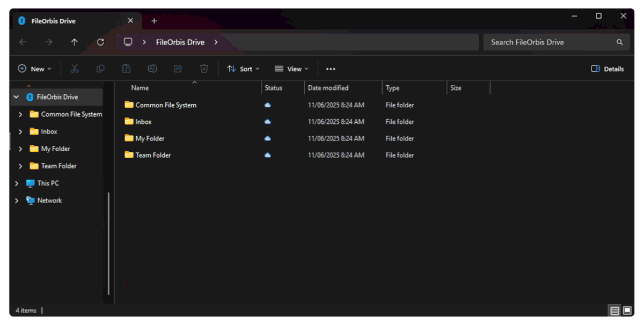Click chevron before FileOrbis Drive in address bar
644x325 pixels.
144,42
